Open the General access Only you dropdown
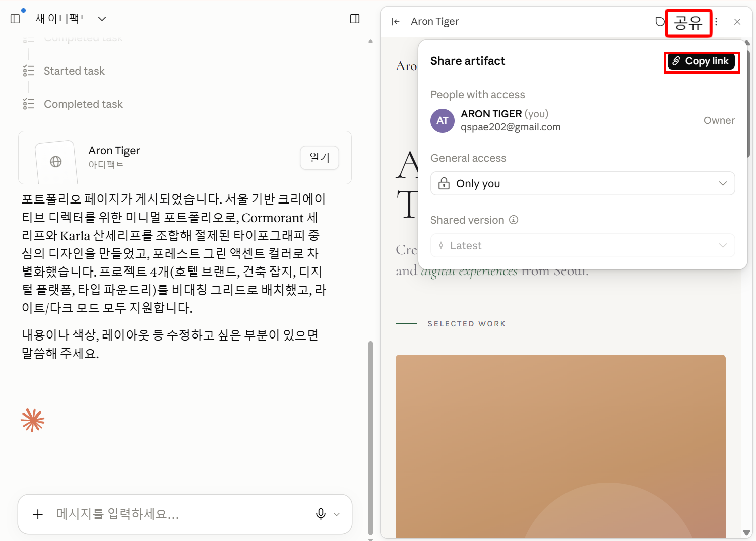The image size is (756, 541). point(583,183)
